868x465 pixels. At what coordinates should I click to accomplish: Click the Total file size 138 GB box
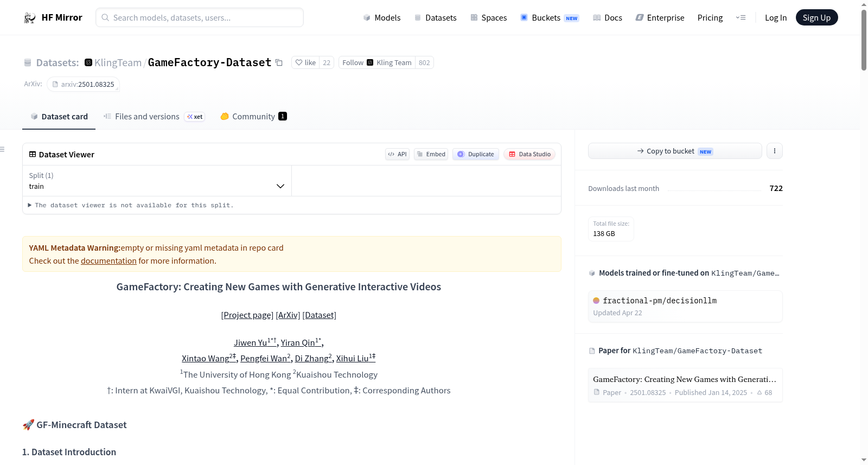[611, 229]
